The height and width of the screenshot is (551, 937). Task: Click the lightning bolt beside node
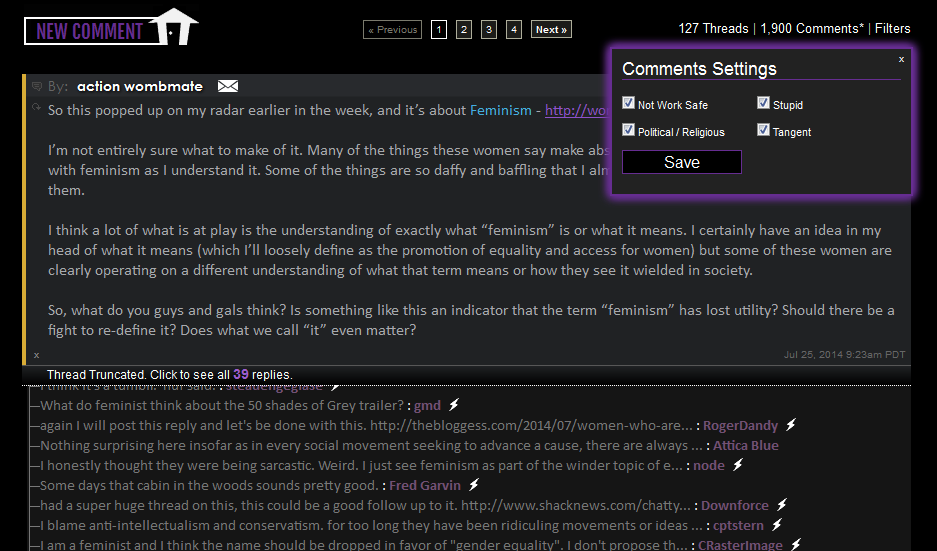tap(738, 464)
